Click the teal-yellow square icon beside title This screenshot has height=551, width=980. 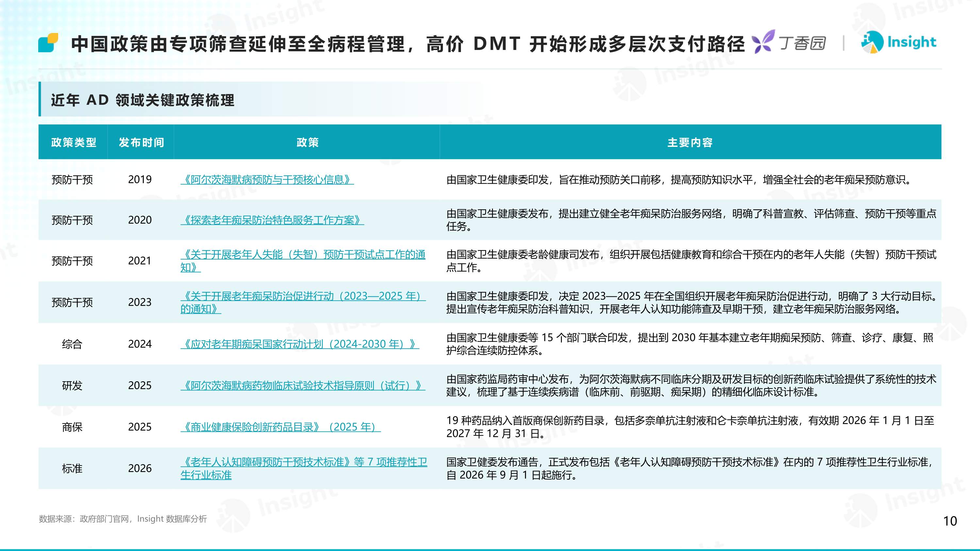48,42
